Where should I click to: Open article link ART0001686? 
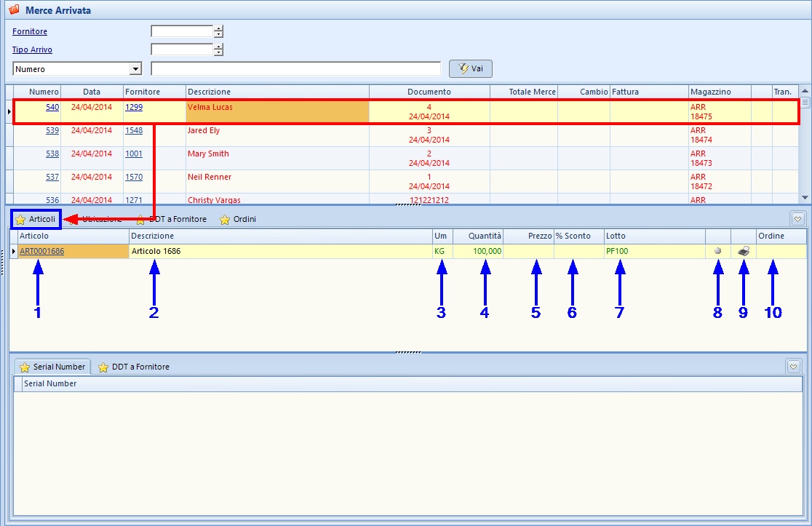(x=42, y=252)
